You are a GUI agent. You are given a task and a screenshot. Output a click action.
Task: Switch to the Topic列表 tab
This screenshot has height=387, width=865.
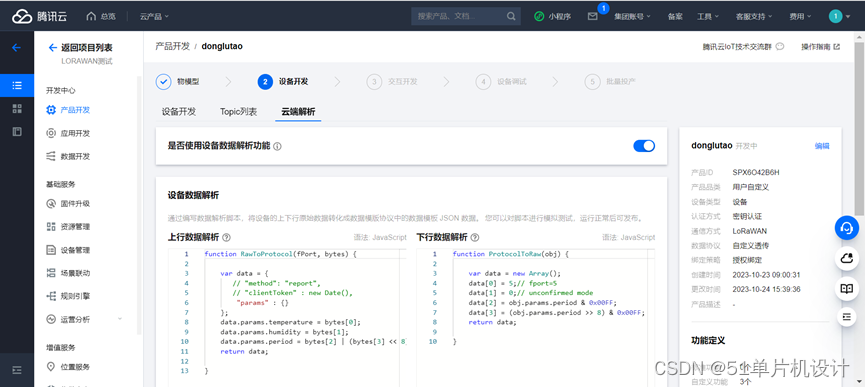[x=238, y=111]
